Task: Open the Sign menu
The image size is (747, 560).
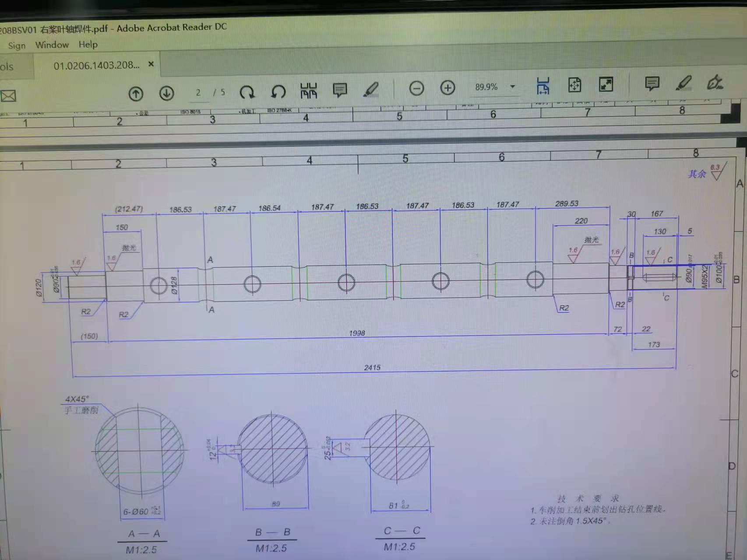Action: coord(17,45)
